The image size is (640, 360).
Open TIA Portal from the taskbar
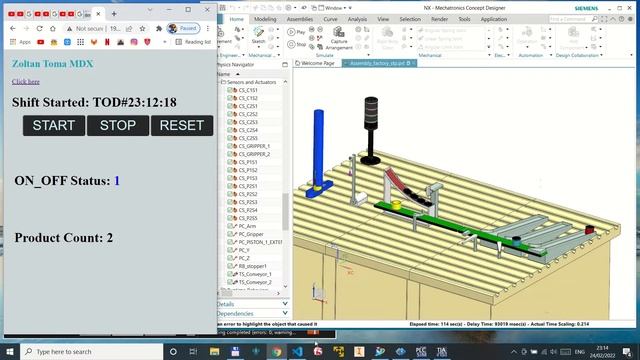(442, 351)
